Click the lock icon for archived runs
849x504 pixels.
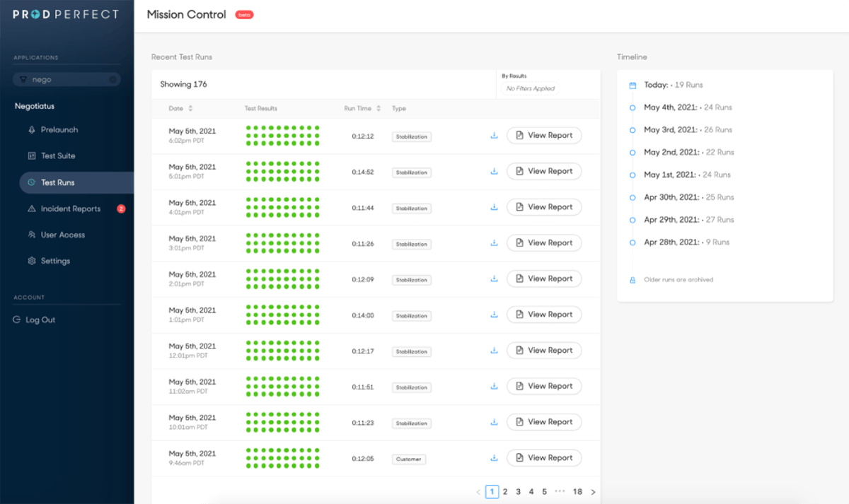633,280
